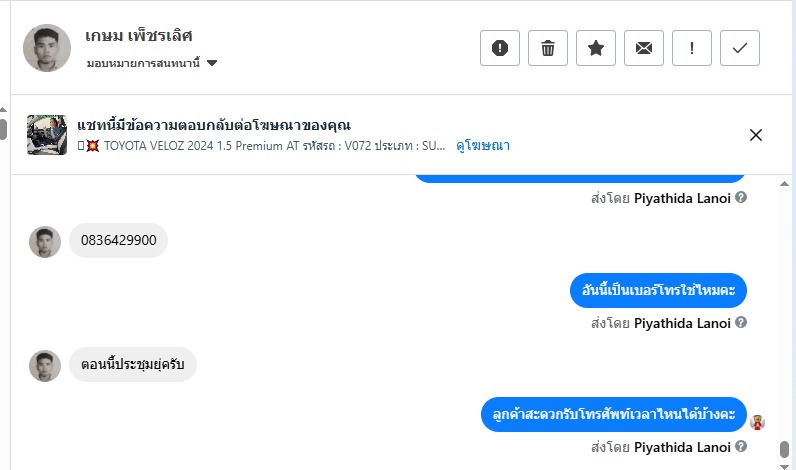Delete conversation with the trash icon
Screen dimensions: 796x470
point(548,48)
